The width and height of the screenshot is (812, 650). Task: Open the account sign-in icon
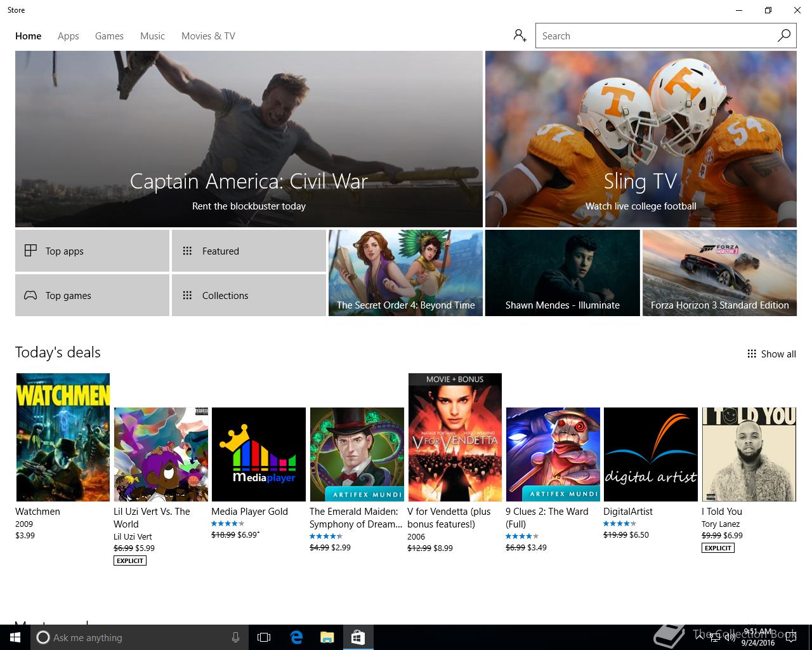click(520, 36)
